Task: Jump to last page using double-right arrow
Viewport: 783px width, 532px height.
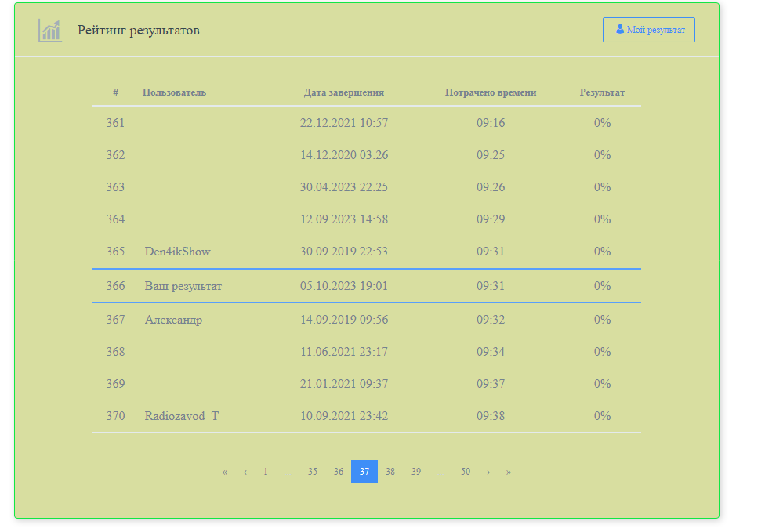Action: [509, 472]
